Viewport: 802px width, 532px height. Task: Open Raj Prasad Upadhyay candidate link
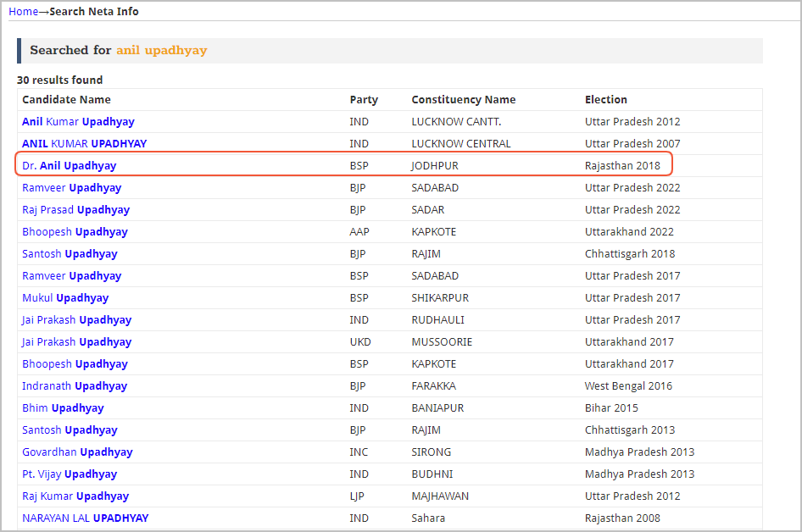point(75,209)
